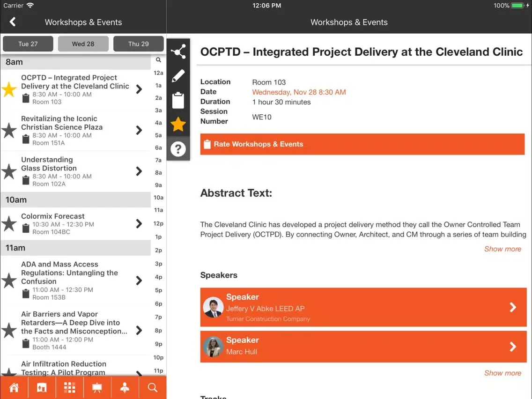Jump to 12a in time index
Screen dimensions: 532x399
[158, 73]
